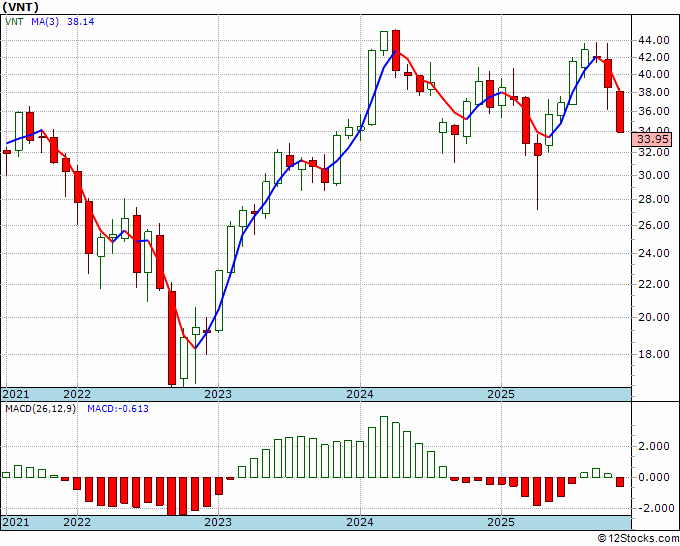Click the MACD:-0.613 value label

pyautogui.click(x=118, y=409)
